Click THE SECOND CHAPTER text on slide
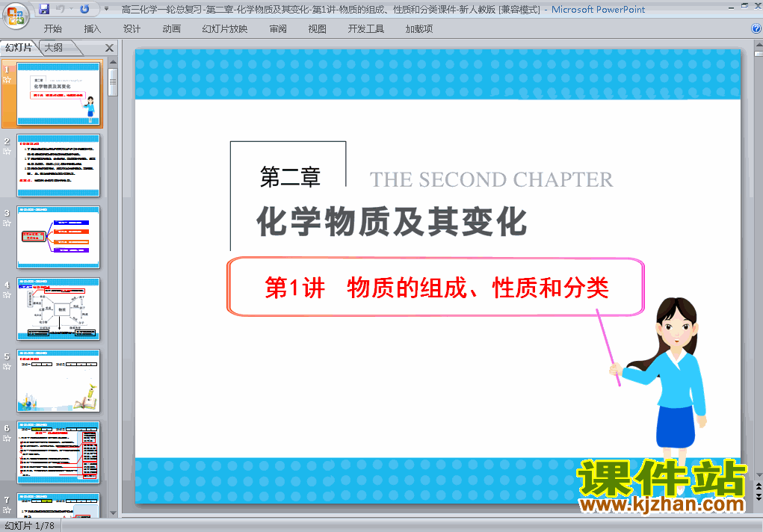763x532 pixels. 491,179
